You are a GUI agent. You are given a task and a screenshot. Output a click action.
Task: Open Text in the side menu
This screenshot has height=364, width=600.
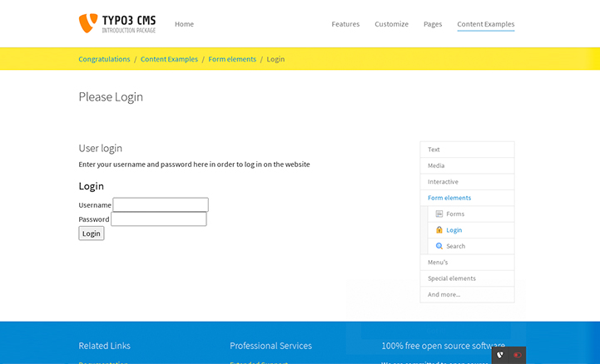467,150
